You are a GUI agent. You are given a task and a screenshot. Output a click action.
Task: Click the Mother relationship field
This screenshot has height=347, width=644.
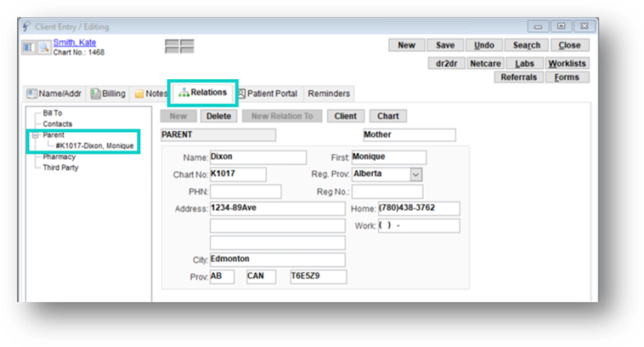pyautogui.click(x=409, y=135)
